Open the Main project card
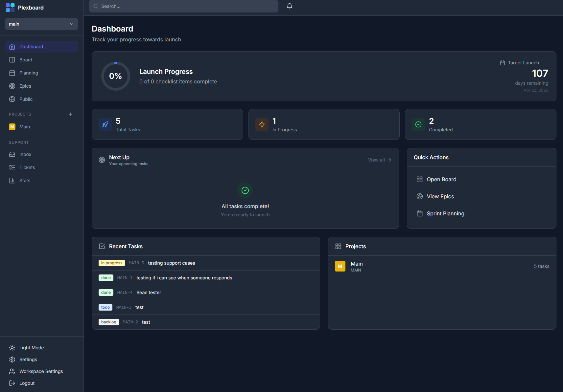The height and width of the screenshot is (392, 563). tap(442, 266)
